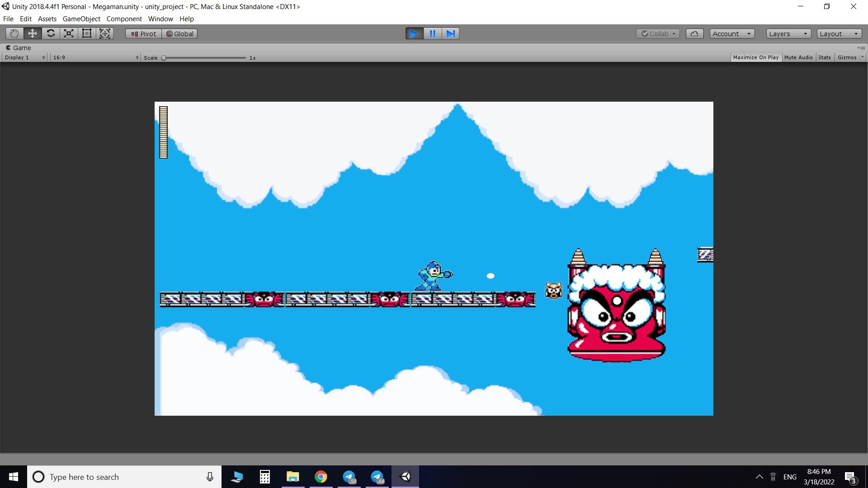The width and height of the screenshot is (868, 488).
Task: Toggle Maximize On Play
Action: [x=756, y=57]
